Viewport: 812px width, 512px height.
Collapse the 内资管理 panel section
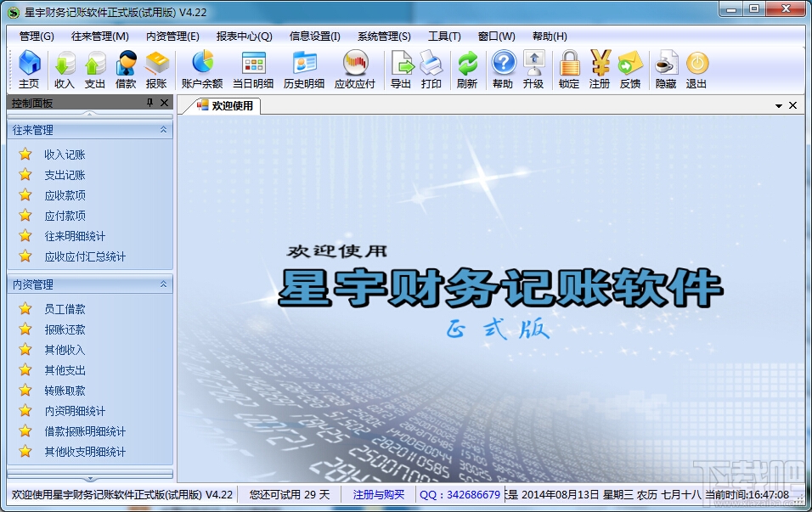click(163, 284)
